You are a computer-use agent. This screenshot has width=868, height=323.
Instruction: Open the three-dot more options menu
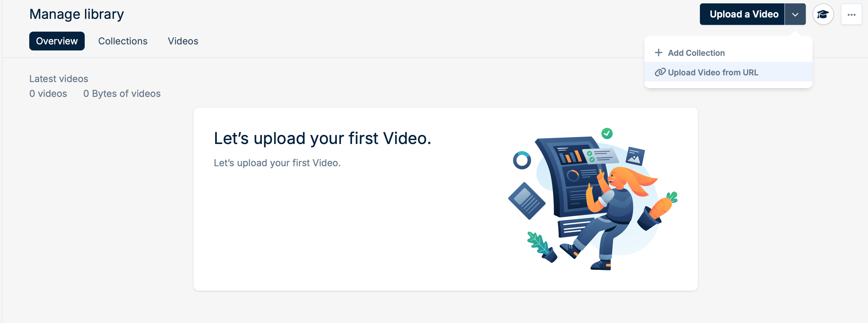(x=851, y=14)
